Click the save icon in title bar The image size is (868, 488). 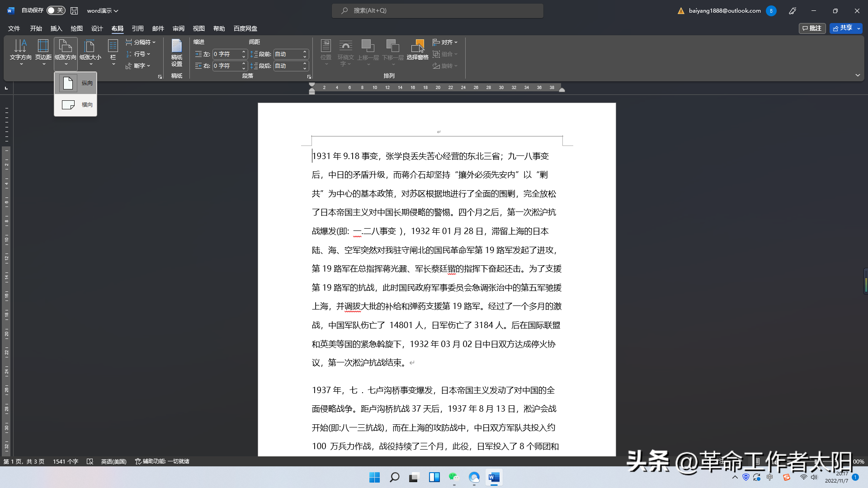coord(75,10)
